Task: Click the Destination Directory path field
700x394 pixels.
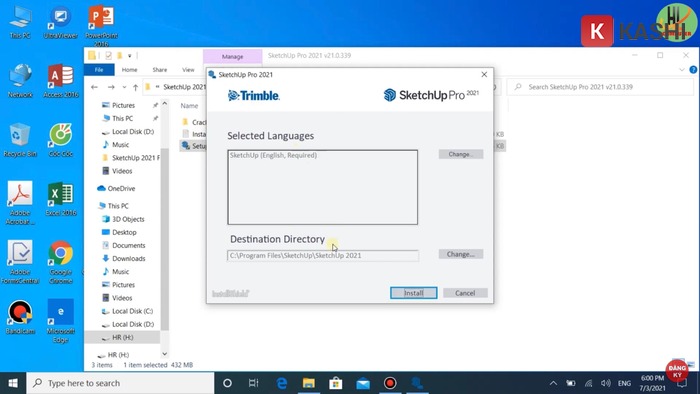Action: [323, 255]
